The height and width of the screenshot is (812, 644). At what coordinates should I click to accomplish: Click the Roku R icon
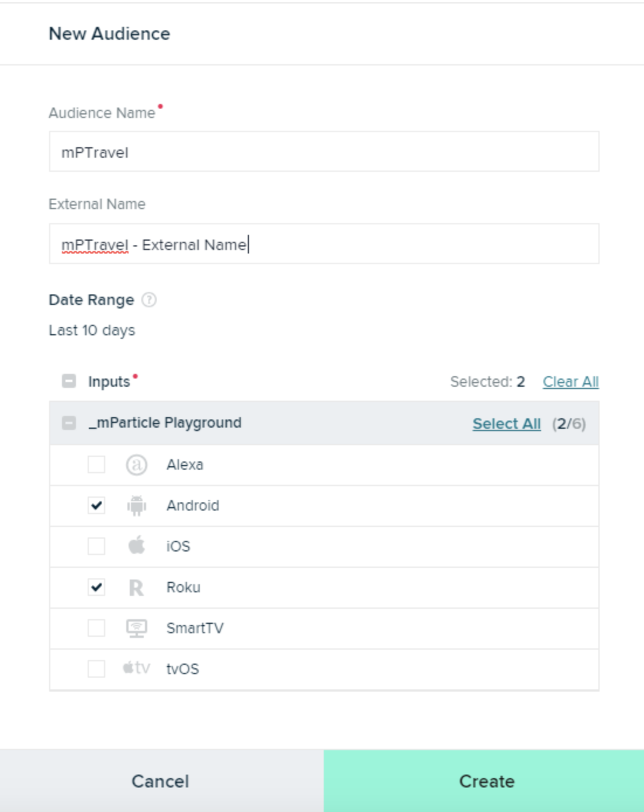136,587
